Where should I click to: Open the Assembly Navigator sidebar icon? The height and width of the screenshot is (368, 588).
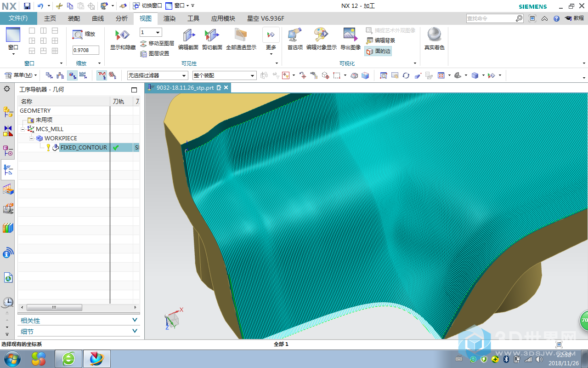8,112
